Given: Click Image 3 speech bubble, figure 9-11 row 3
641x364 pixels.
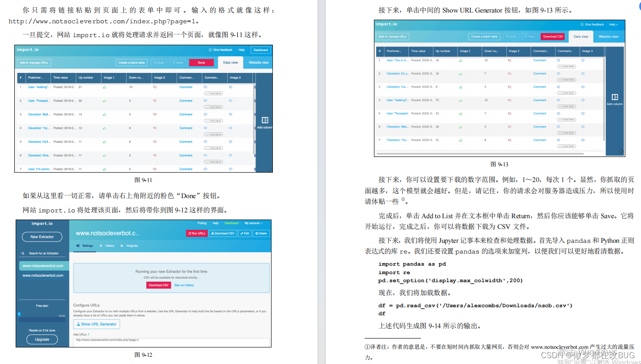Looking at the screenshot, I should (x=230, y=114).
